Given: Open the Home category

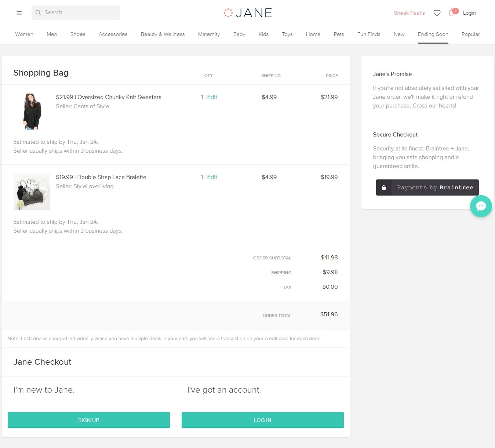Looking at the screenshot, I should pyautogui.click(x=313, y=34).
